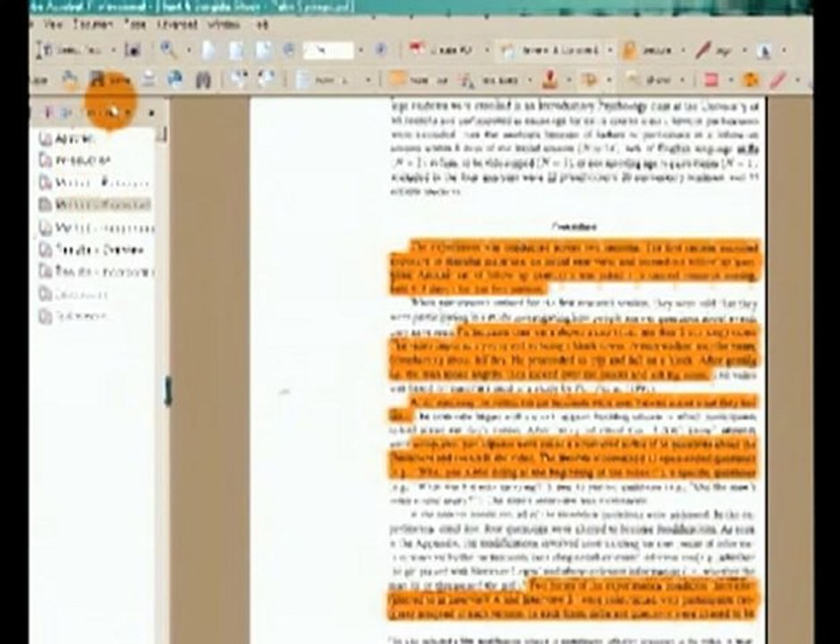The height and width of the screenshot is (644, 840).
Task: Open the Window menu
Action: [224, 25]
